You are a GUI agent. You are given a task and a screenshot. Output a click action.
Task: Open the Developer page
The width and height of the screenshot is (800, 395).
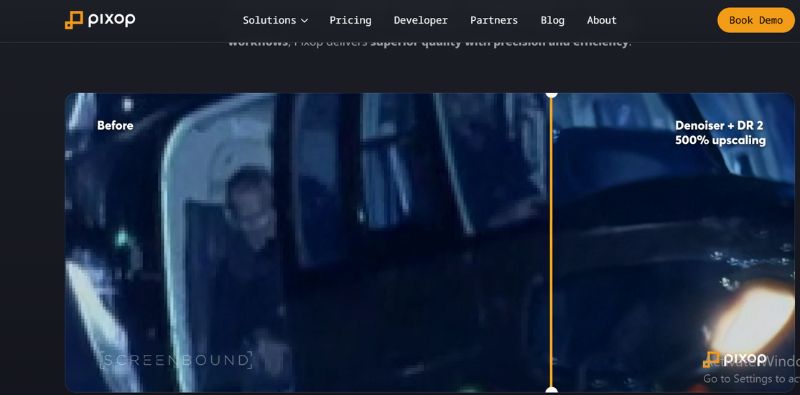click(x=420, y=20)
